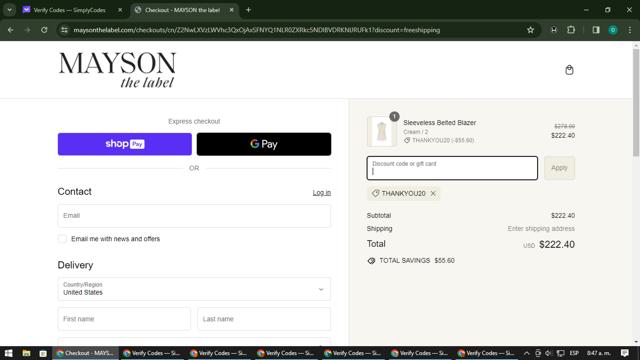Click the Sleeveless Belted Blazer thumbnail
The width and height of the screenshot is (640, 360).
pyautogui.click(x=382, y=131)
